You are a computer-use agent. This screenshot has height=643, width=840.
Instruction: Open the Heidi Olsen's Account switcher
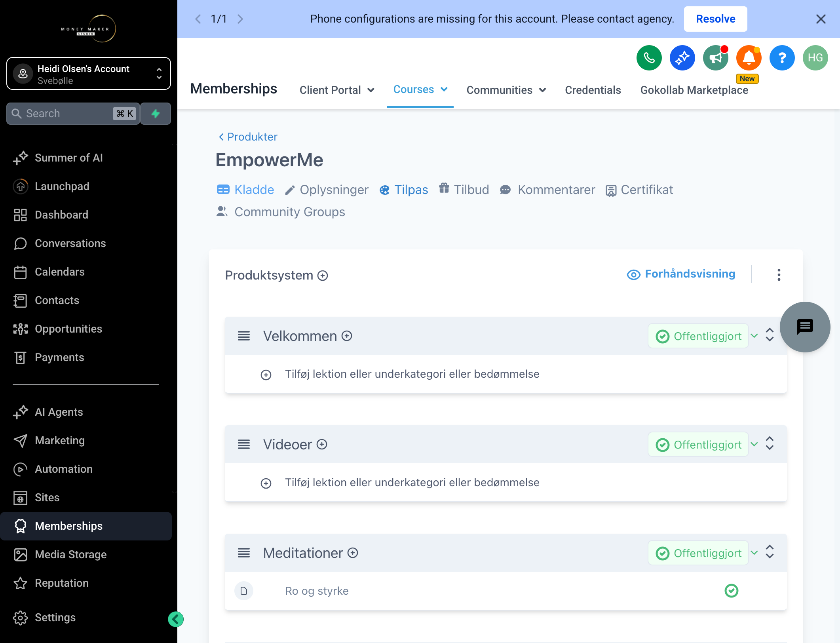click(89, 74)
